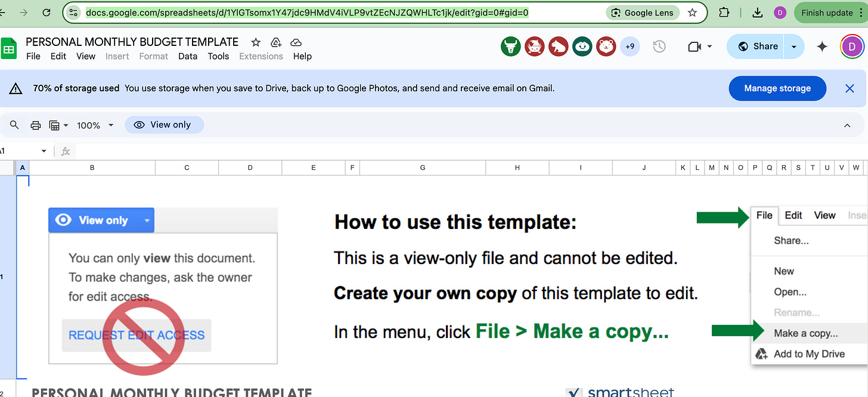Open the Tools menu
Viewport: 868px width, 397px height.
pos(218,56)
